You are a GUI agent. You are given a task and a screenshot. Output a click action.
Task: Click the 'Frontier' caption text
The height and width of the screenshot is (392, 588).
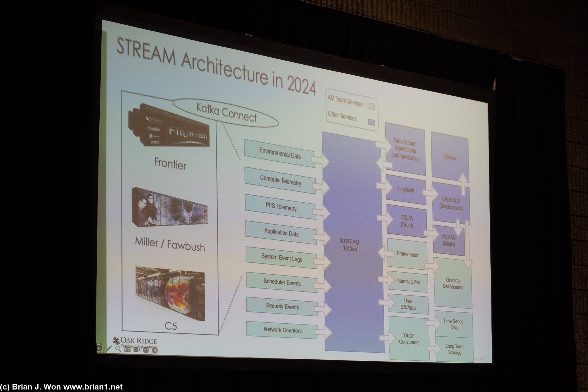170,163
